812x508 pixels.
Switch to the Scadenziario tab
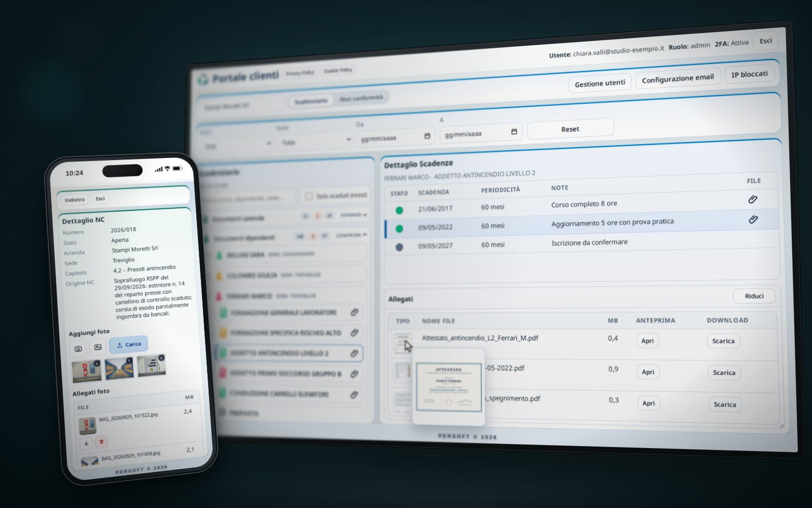(311, 101)
